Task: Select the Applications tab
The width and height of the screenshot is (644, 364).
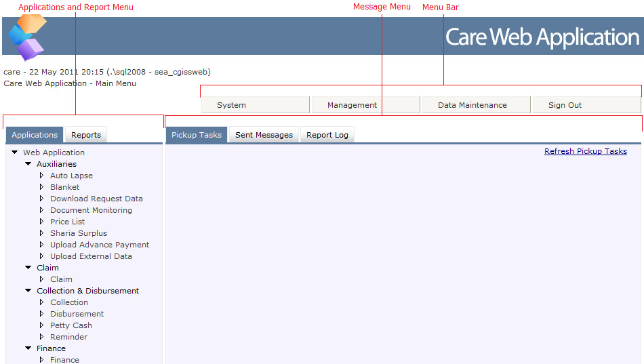Action: [35, 135]
